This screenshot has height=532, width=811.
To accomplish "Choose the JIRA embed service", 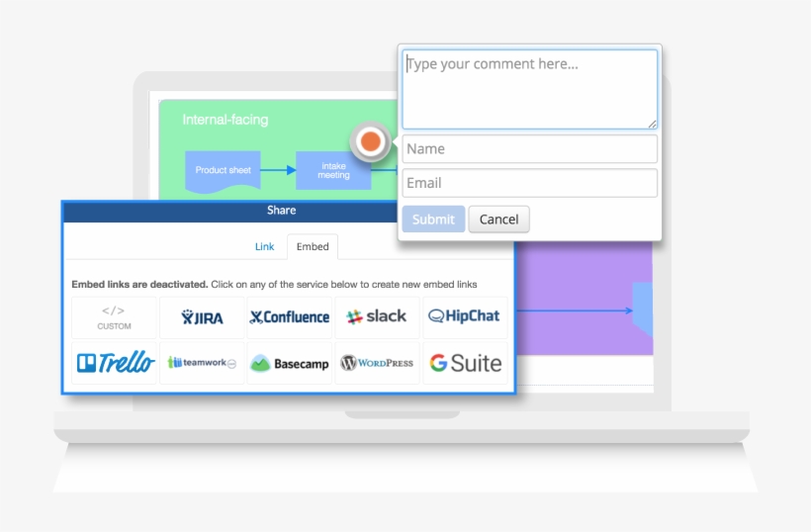I will (x=202, y=317).
